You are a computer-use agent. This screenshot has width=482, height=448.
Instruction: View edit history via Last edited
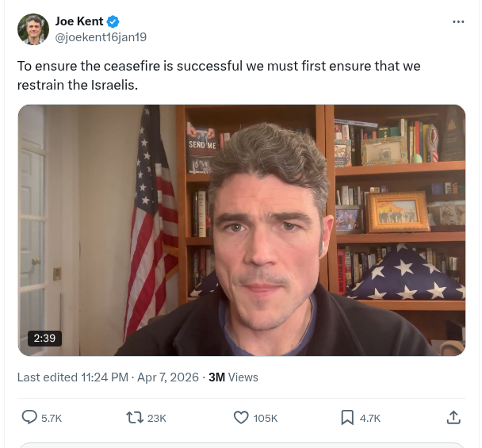48,377
